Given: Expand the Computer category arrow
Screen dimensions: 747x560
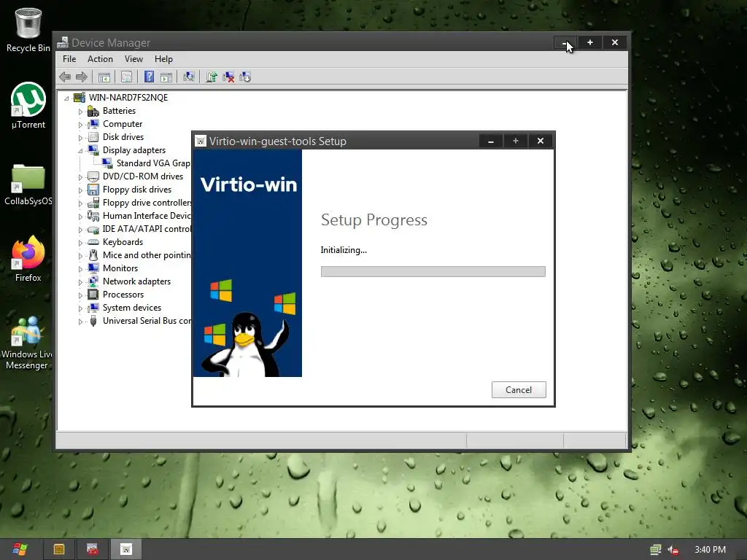Looking at the screenshot, I should coord(80,125).
